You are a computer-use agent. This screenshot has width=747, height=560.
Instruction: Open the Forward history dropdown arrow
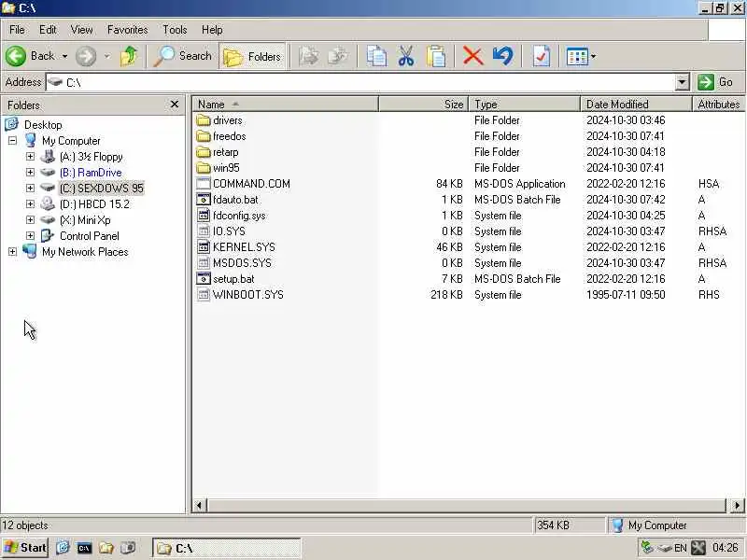click(107, 57)
